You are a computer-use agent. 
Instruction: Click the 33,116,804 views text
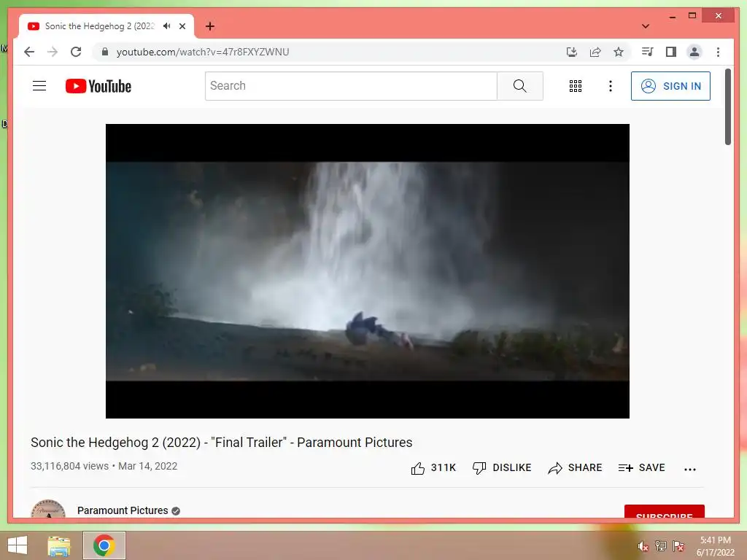click(69, 466)
